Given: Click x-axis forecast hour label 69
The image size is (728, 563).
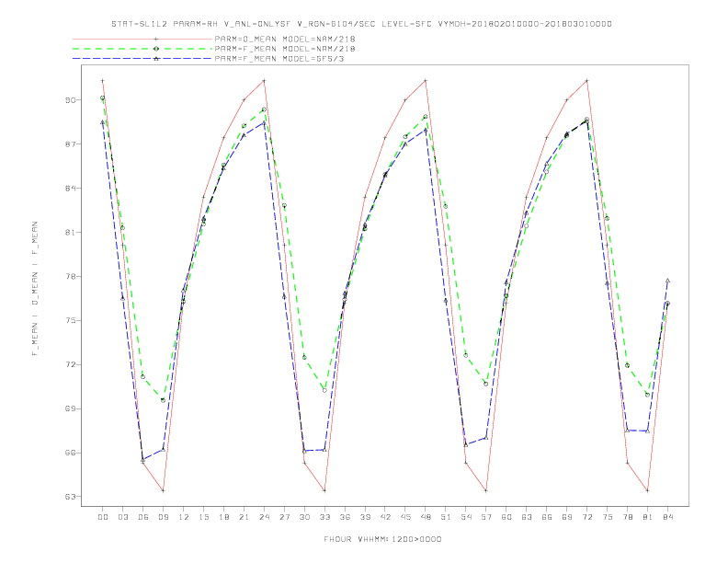Looking at the screenshot, I should (567, 517).
